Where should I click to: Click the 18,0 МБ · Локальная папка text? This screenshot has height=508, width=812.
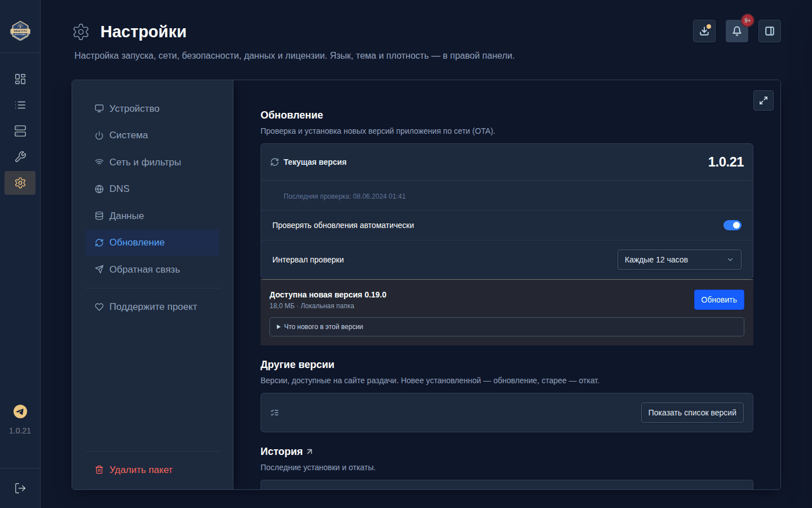[312, 306]
